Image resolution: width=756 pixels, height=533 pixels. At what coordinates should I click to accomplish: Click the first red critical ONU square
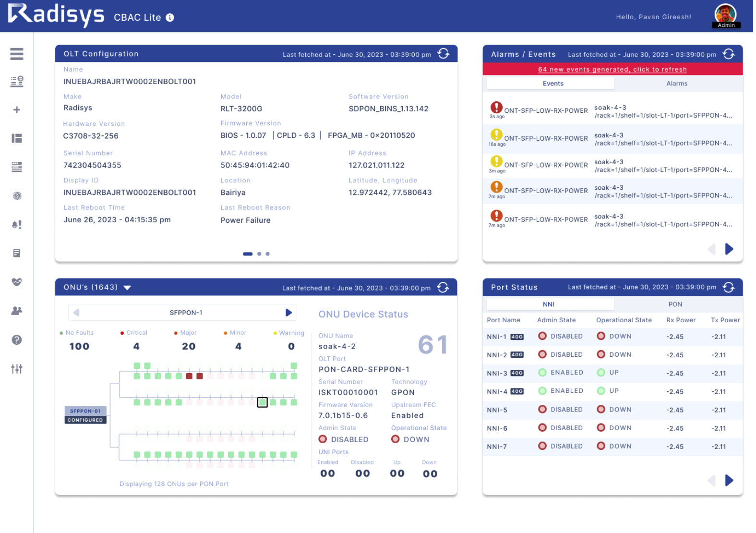pyautogui.click(x=189, y=376)
